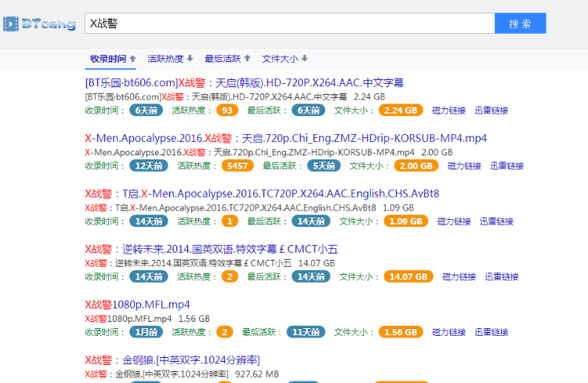Click 迅雷链接 for the 1.56 GB result
Viewport: 588px width, 383px height.
(x=492, y=332)
